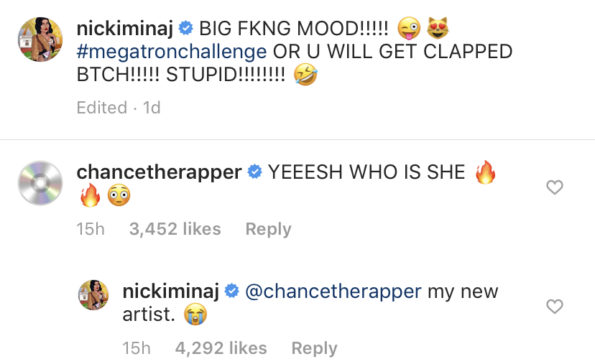This screenshot has width=595, height=364.
Task: Open nickiminaj's small avatar in reply
Action: pos(93,295)
